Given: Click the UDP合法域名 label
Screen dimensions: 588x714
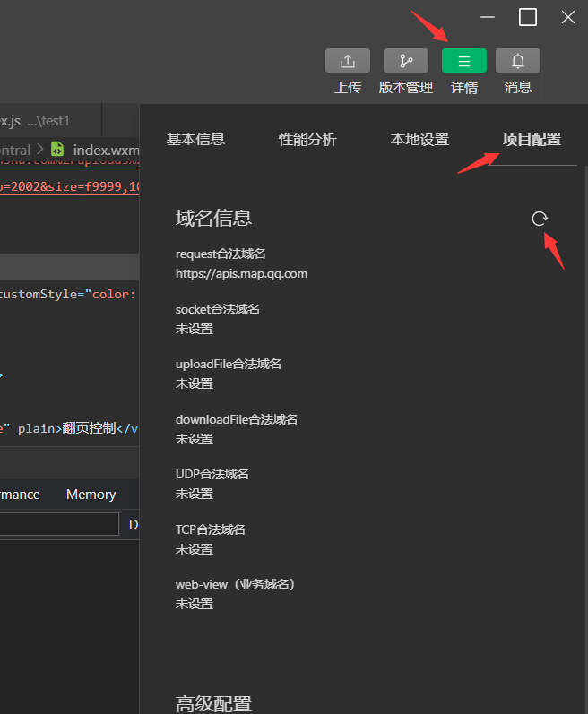Looking at the screenshot, I should pyautogui.click(x=212, y=474).
